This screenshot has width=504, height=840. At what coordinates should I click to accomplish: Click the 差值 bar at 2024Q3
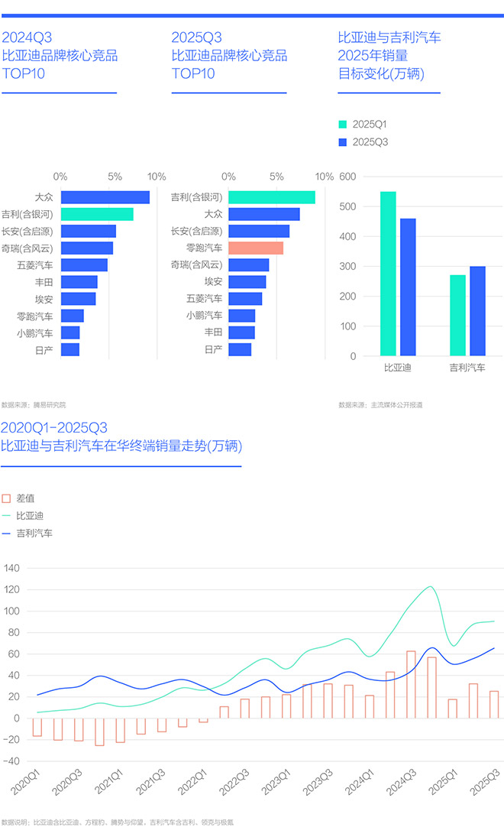[411, 685]
